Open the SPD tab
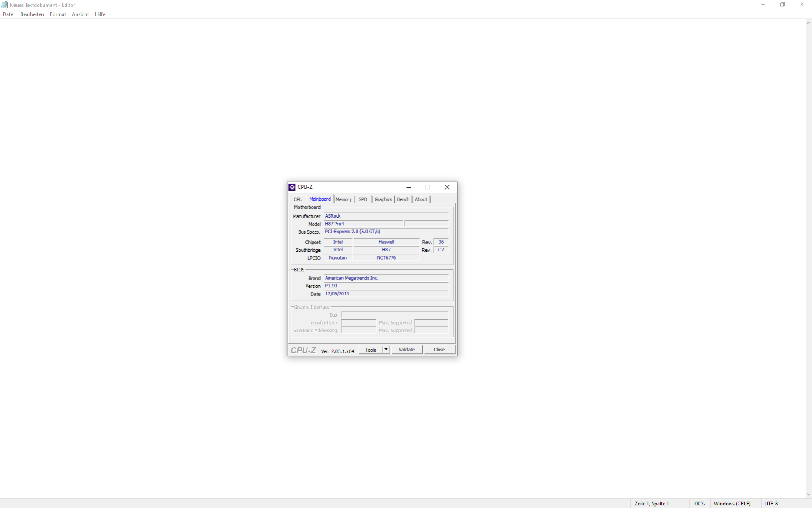The height and width of the screenshot is (508, 812). click(x=363, y=199)
